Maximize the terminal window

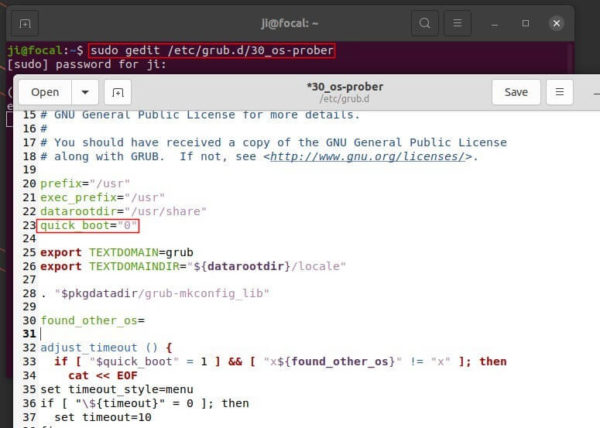pos(525,23)
